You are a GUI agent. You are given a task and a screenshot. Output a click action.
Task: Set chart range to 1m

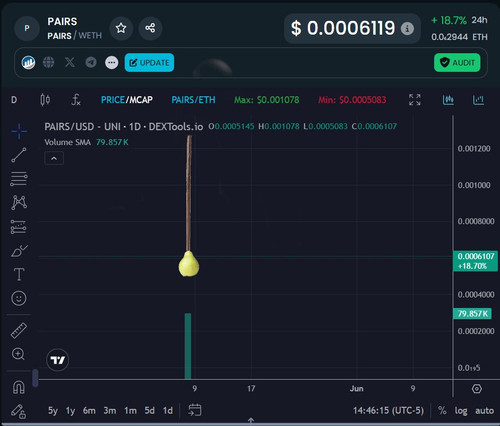click(130, 410)
